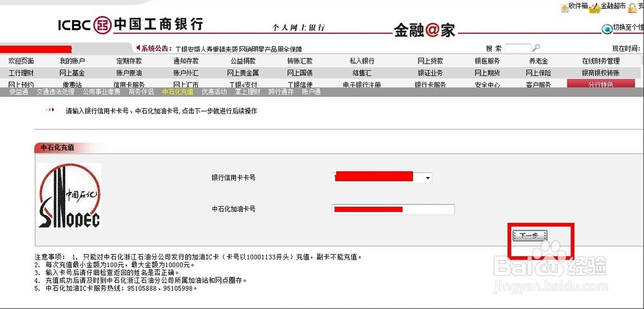Open the 安全中心 menu

point(487,84)
